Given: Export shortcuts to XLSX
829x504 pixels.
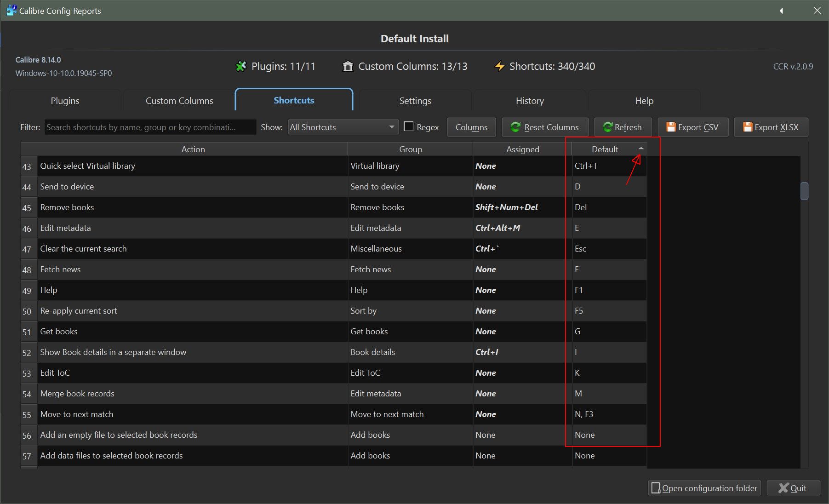Looking at the screenshot, I should point(771,127).
